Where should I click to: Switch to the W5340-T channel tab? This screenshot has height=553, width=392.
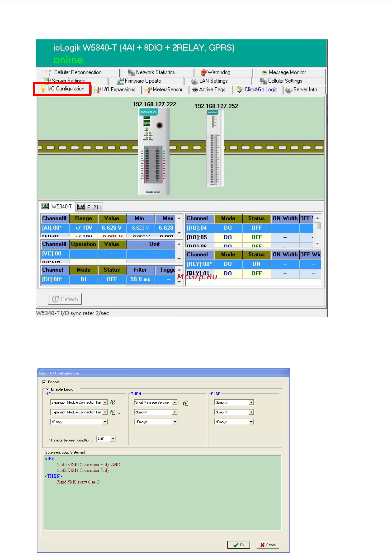[x=57, y=207]
